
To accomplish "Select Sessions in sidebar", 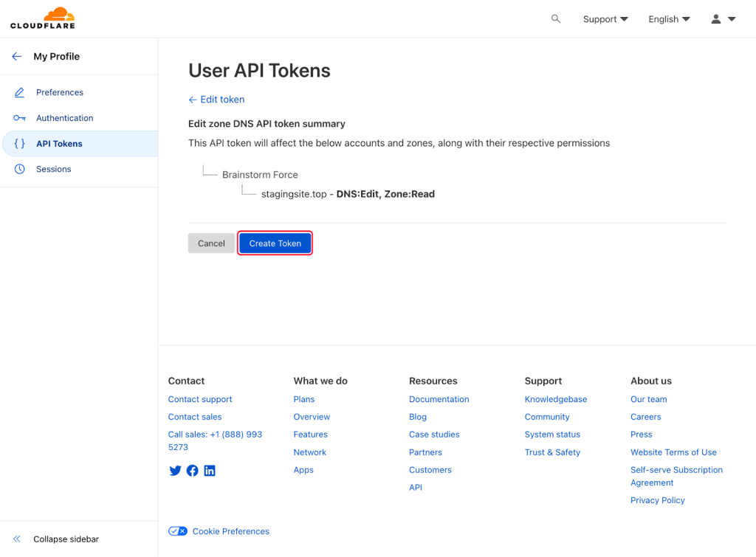I will pyautogui.click(x=54, y=170).
